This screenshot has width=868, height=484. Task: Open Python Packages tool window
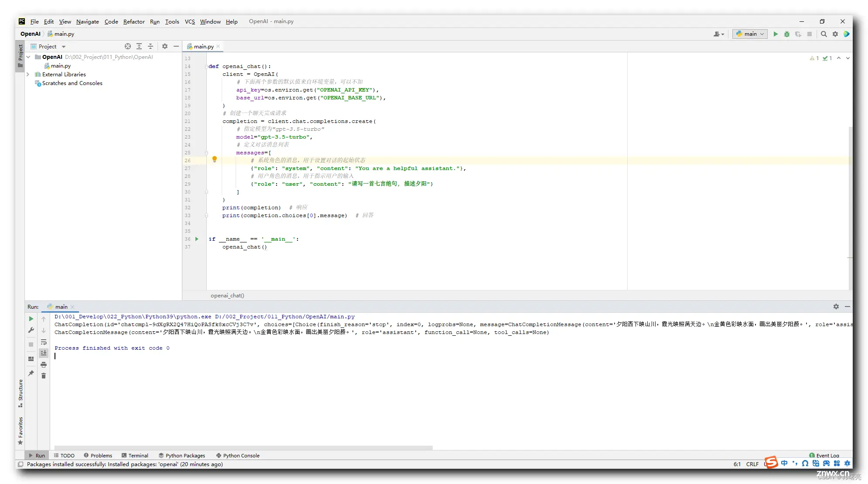click(182, 455)
